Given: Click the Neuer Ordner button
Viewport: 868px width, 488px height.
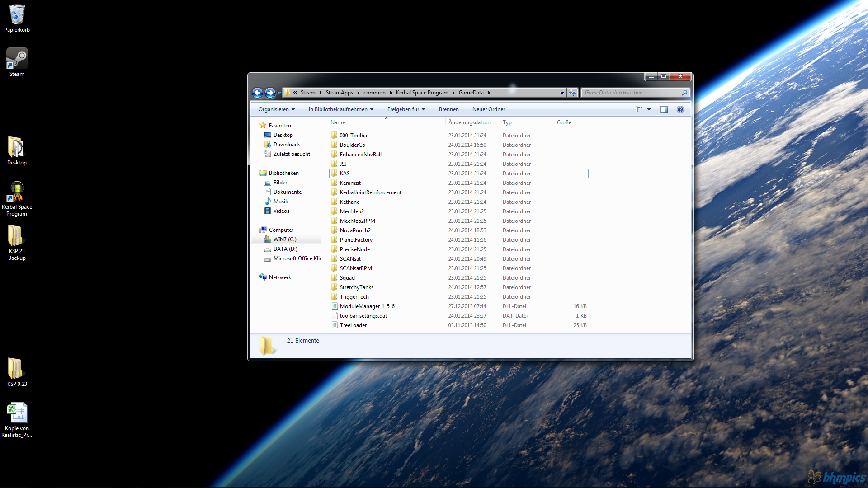Looking at the screenshot, I should pyautogui.click(x=488, y=109).
